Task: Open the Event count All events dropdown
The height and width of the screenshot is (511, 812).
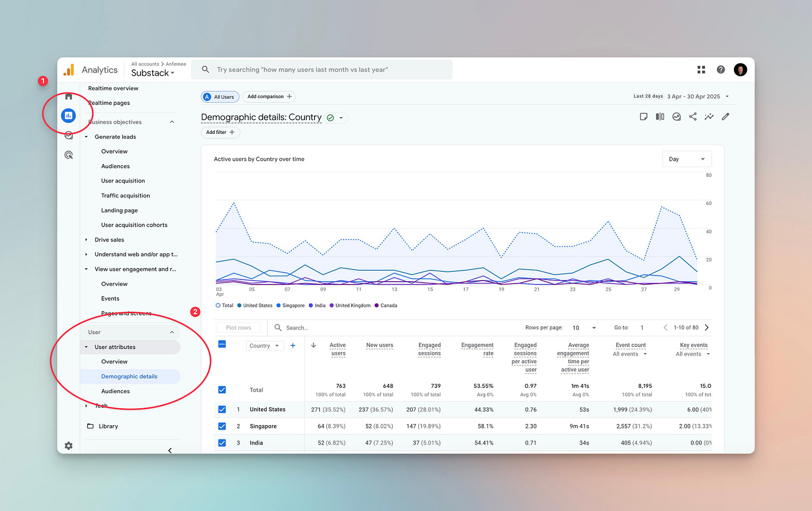Action: pos(630,354)
